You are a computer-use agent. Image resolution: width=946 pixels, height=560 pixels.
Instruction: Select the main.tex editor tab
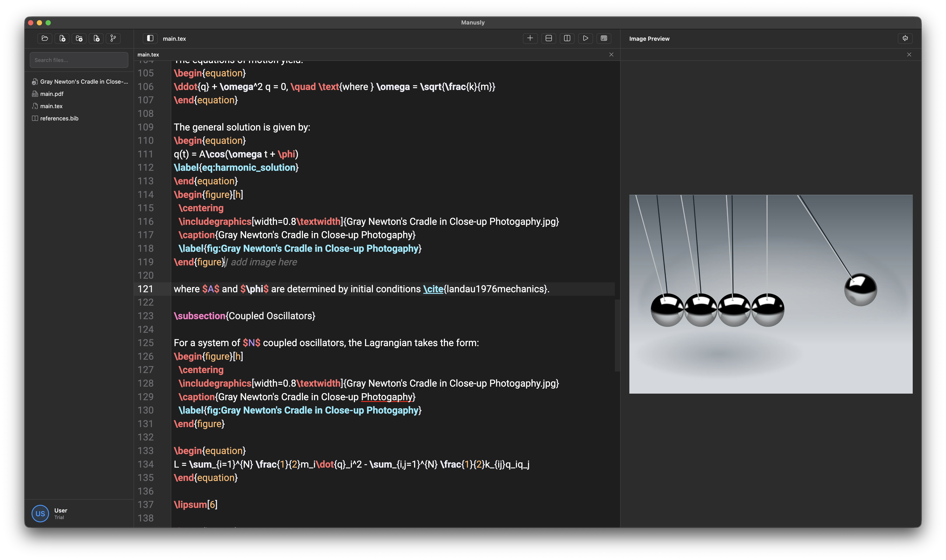click(x=148, y=55)
